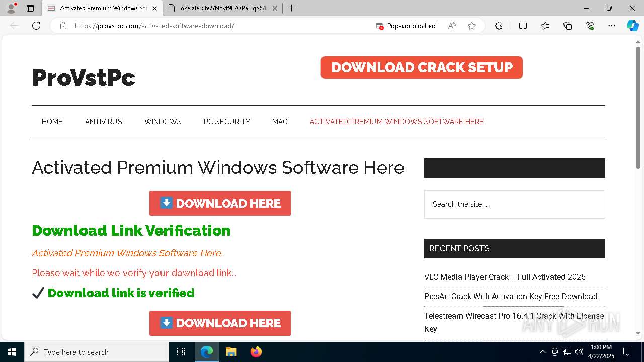This screenshot has width=644, height=362.
Task: Show hidden system tray icons
Action: point(542,352)
